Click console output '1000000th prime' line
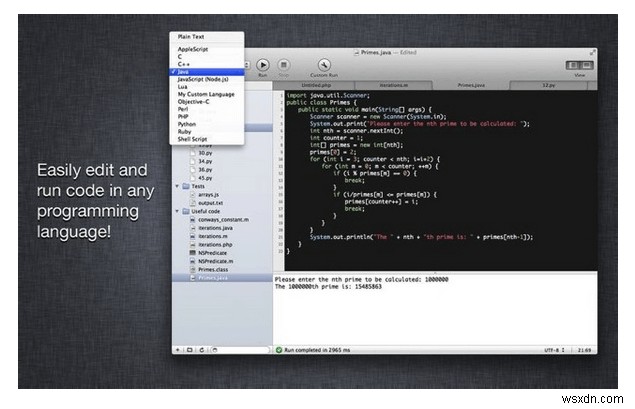The height and width of the screenshot is (409, 635). tap(328, 287)
